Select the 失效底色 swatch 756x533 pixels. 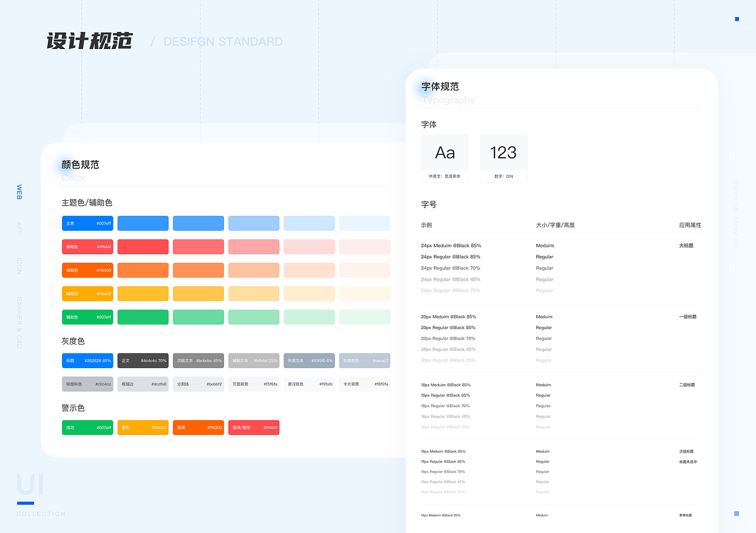click(x=364, y=360)
